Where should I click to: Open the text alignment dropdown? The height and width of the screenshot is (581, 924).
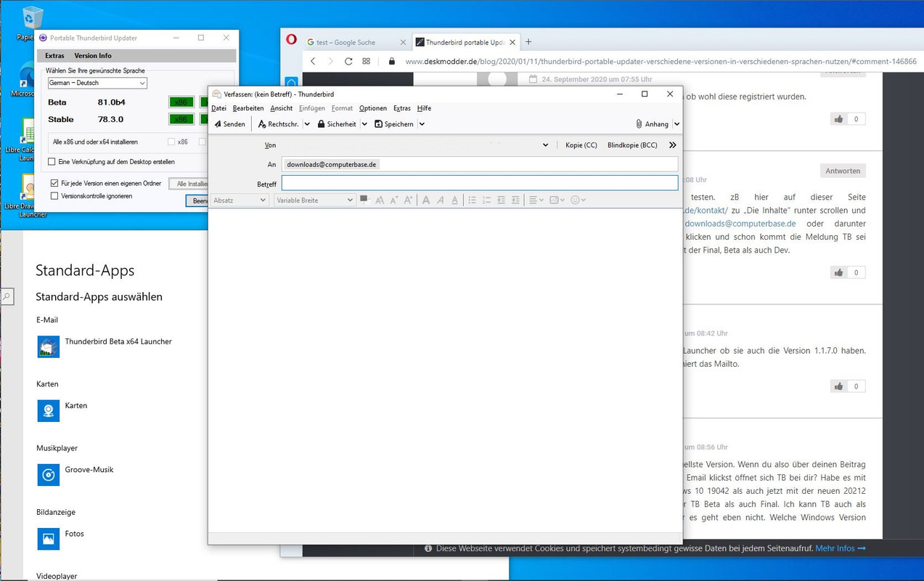tap(536, 200)
